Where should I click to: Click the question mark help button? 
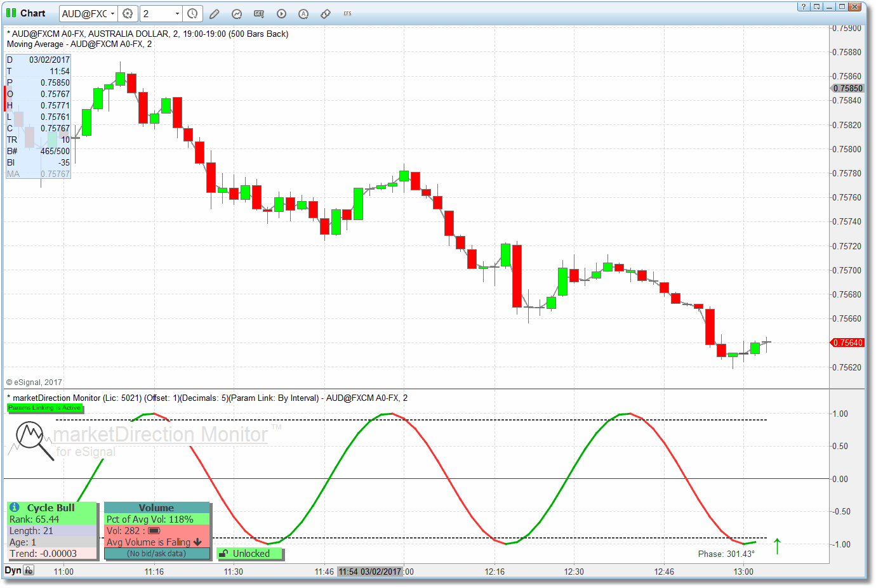tap(804, 6)
